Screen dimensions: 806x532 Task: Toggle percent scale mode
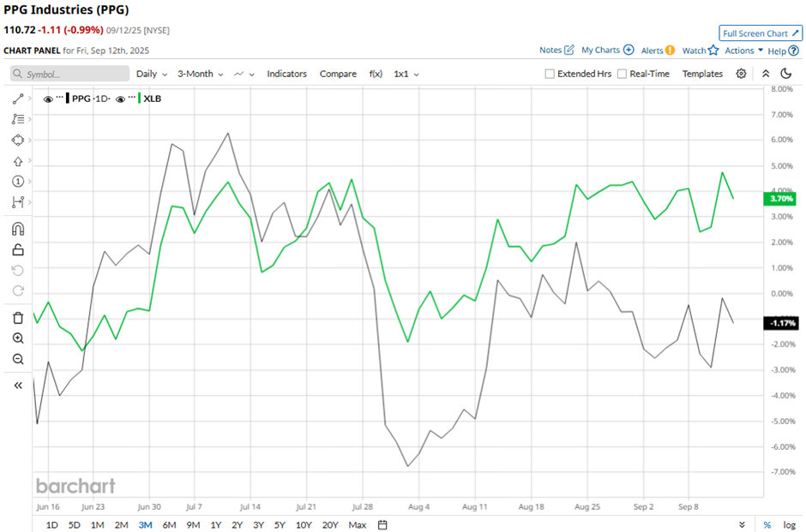point(767,525)
